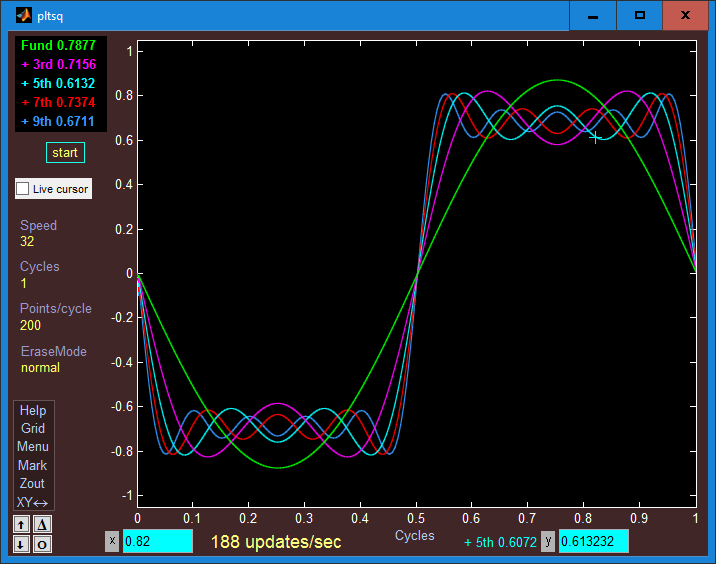Close the pltsq window

point(685,16)
